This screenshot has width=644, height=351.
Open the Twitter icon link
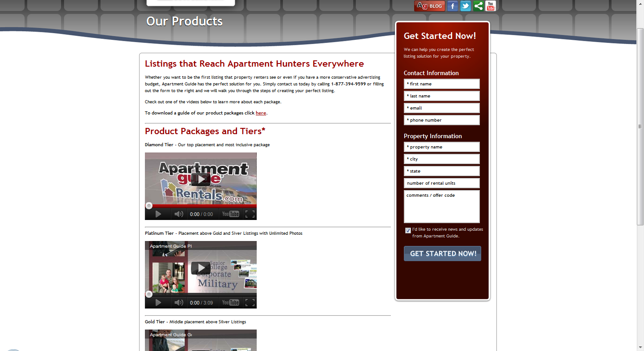(x=466, y=6)
